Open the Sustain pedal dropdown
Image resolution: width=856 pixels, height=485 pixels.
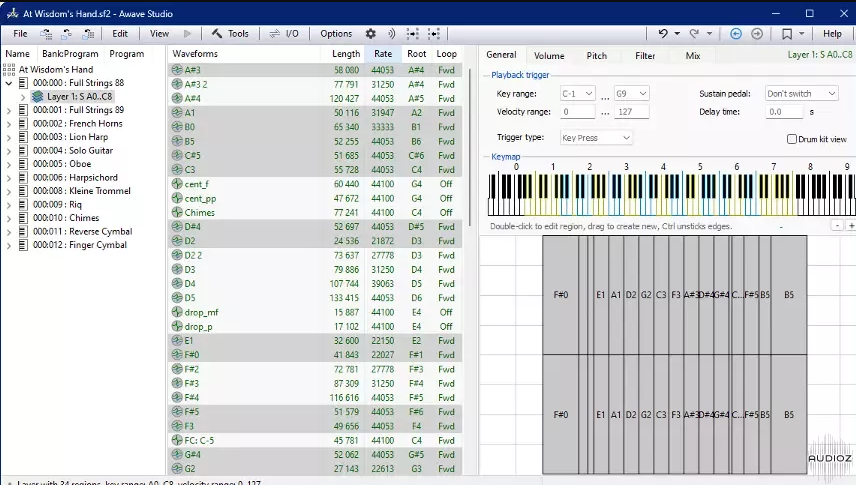(801, 94)
